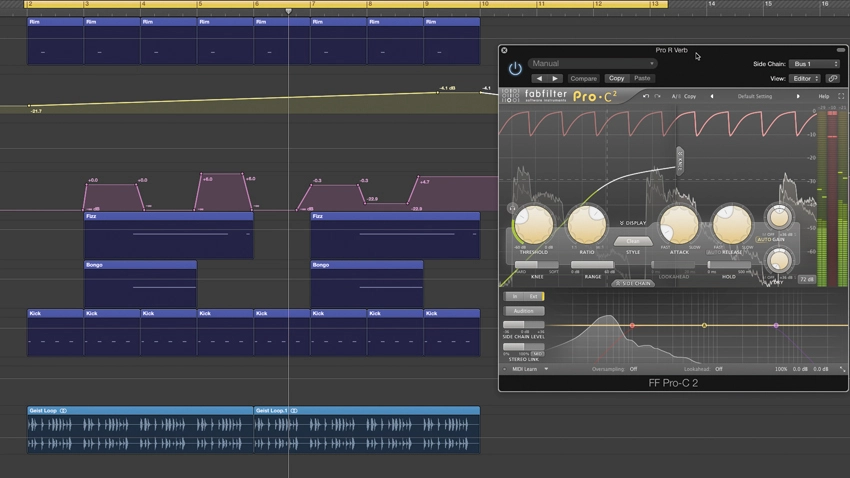Viewport: 850px width, 478px height.
Task: Click the Compare button
Action: (x=583, y=79)
